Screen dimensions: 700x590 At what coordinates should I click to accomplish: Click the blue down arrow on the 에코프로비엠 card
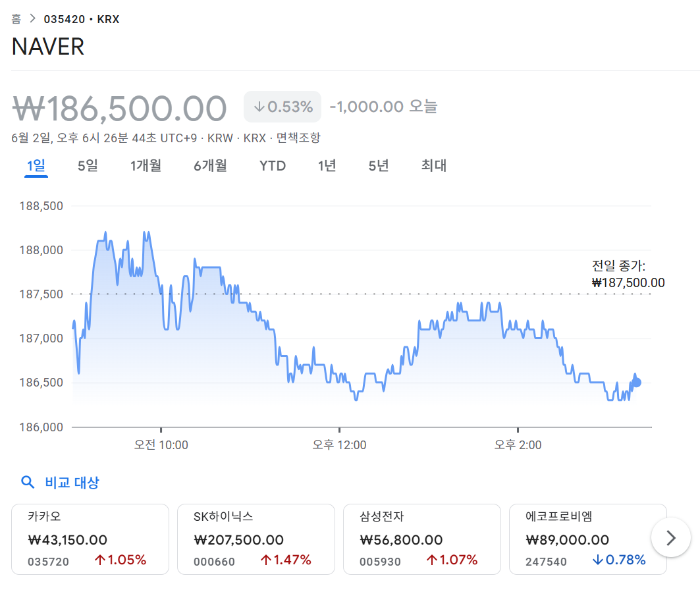tap(598, 560)
